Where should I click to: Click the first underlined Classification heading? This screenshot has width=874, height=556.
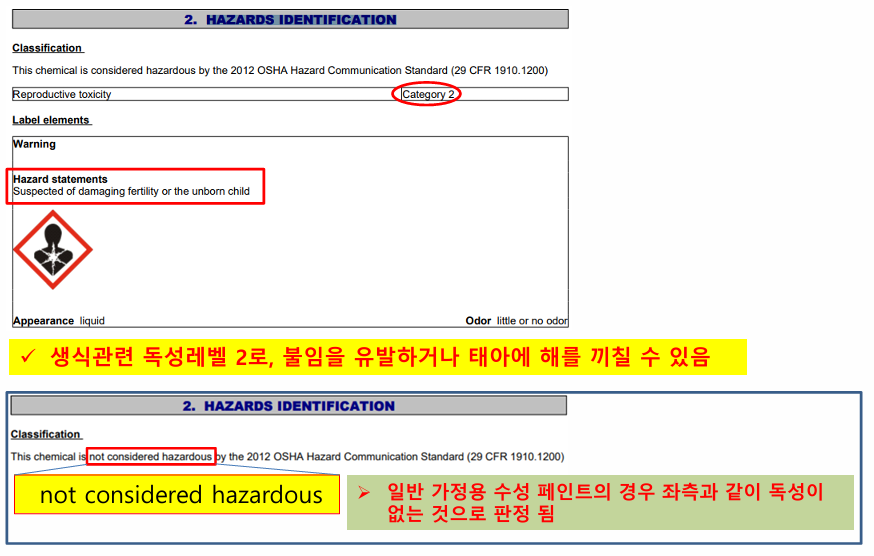point(47,48)
